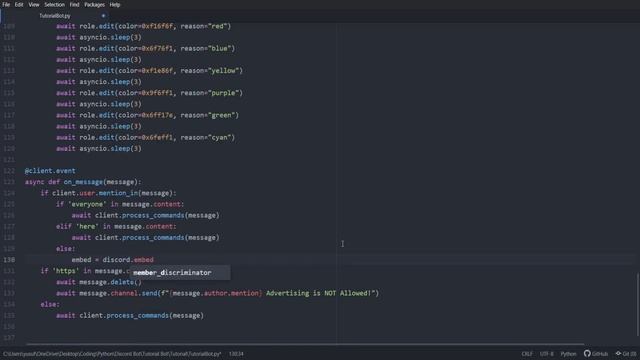Place cursor on '@client.event' decorator

coord(50,171)
